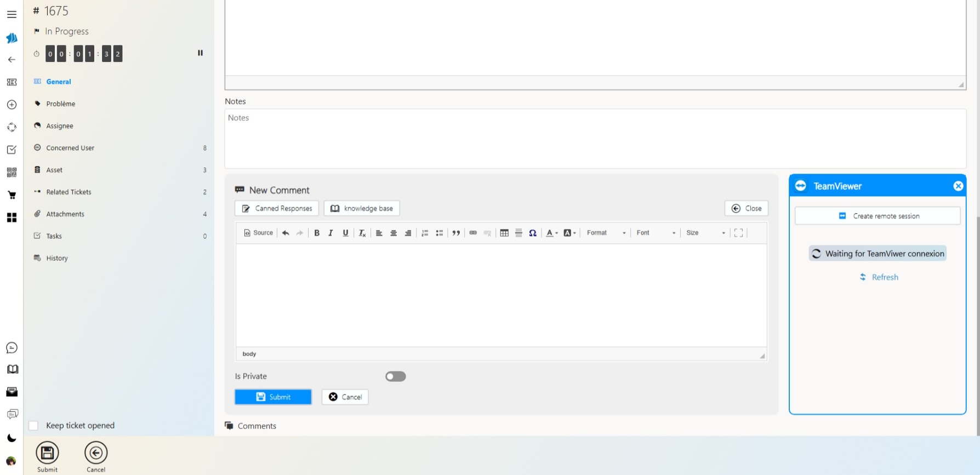This screenshot has height=475, width=980.
Task: Insert a table in the comment editor
Action: (x=504, y=233)
